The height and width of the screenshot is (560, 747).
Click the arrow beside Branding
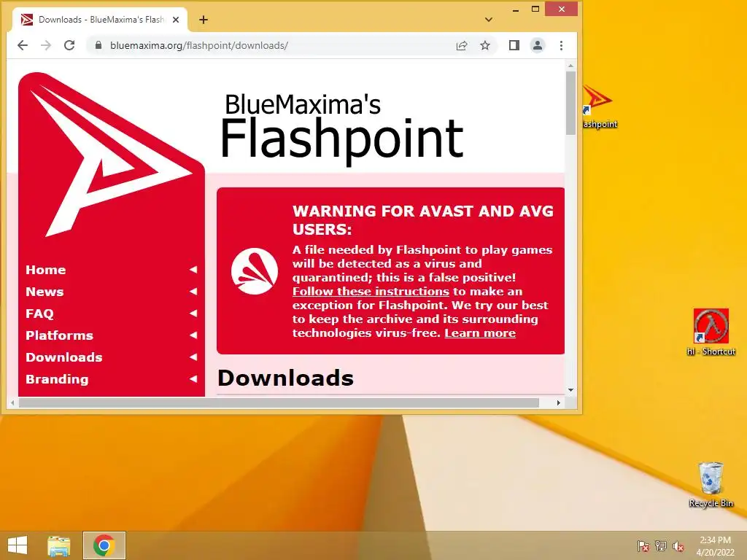click(193, 379)
